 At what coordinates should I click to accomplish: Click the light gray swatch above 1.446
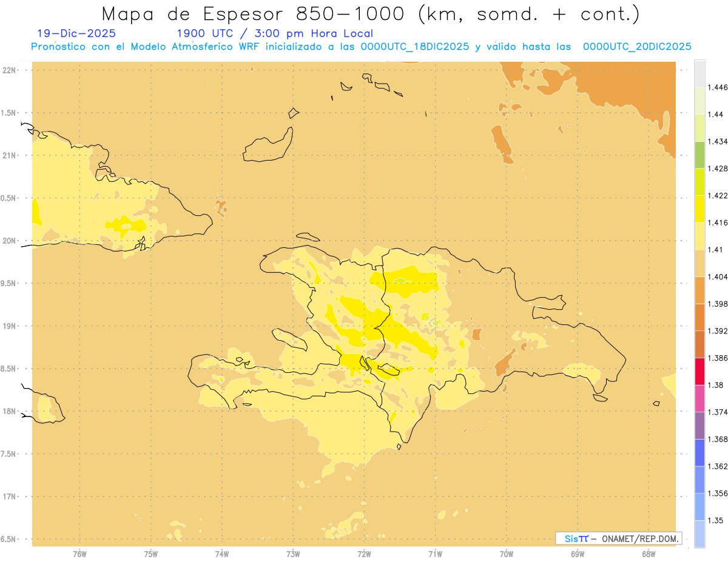(699, 73)
